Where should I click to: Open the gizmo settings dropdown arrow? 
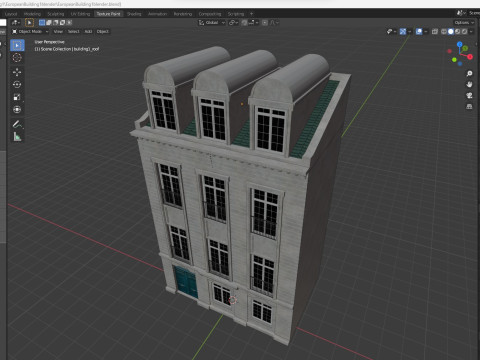click(409, 31)
